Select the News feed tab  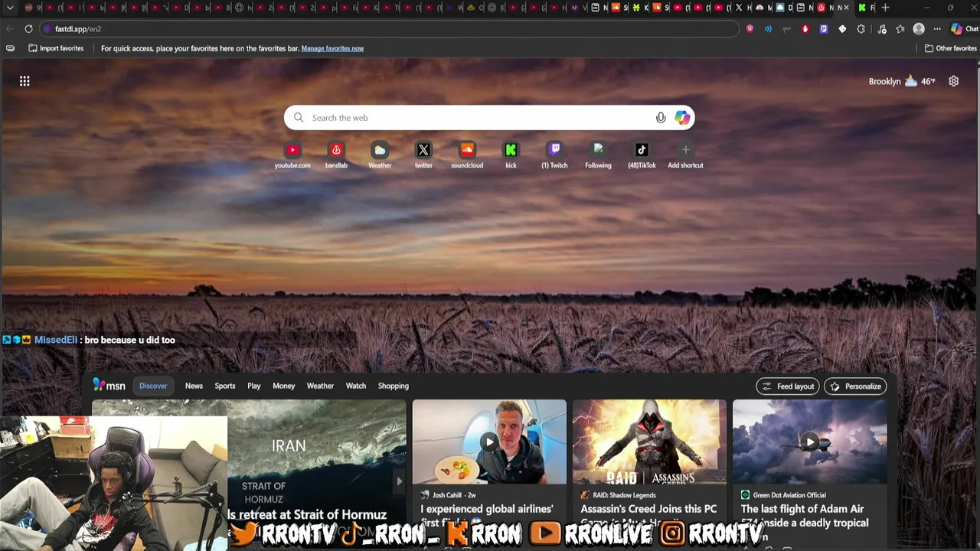(194, 386)
